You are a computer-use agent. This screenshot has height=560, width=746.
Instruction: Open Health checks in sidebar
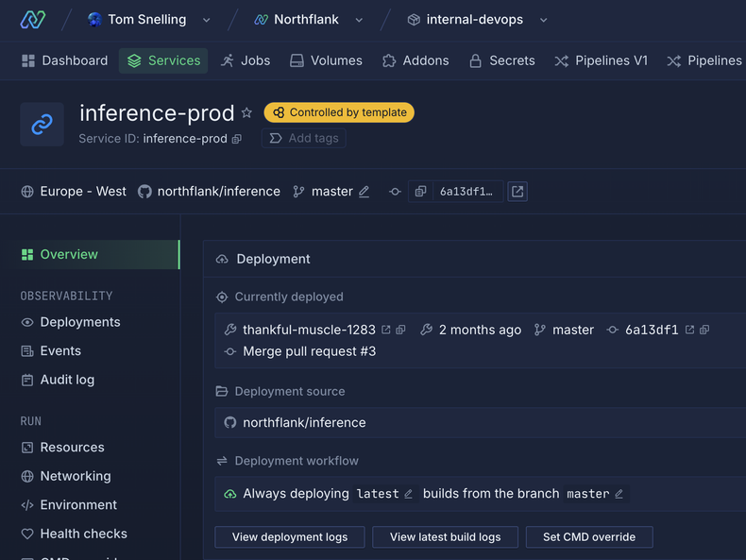83,534
